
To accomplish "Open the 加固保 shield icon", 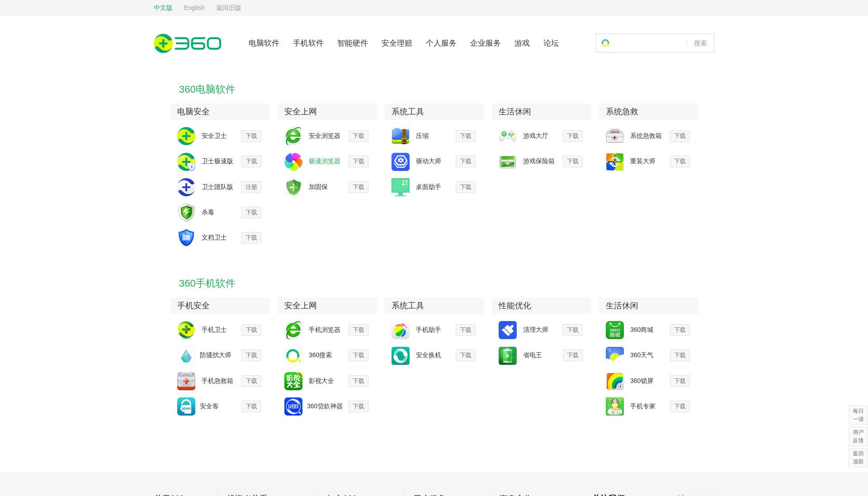I will pos(293,187).
